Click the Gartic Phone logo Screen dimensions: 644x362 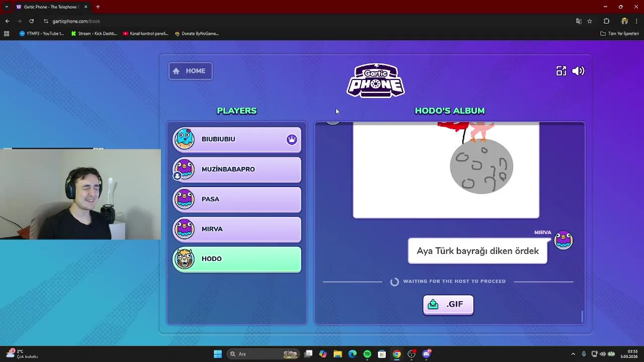pyautogui.click(x=375, y=80)
